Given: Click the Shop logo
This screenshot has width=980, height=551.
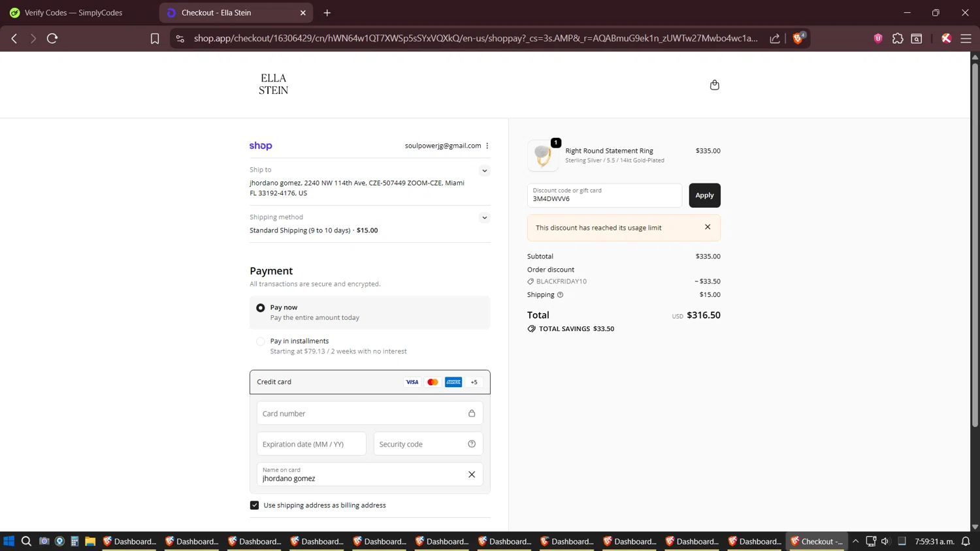Looking at the screenshot, I should coord(261,146).
